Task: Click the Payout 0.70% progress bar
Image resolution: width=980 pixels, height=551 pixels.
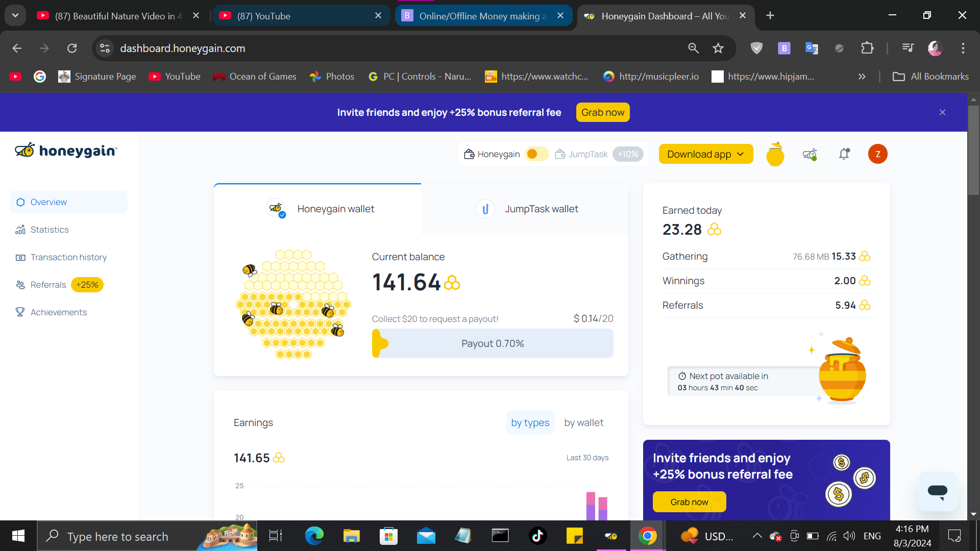Action: 493,343
